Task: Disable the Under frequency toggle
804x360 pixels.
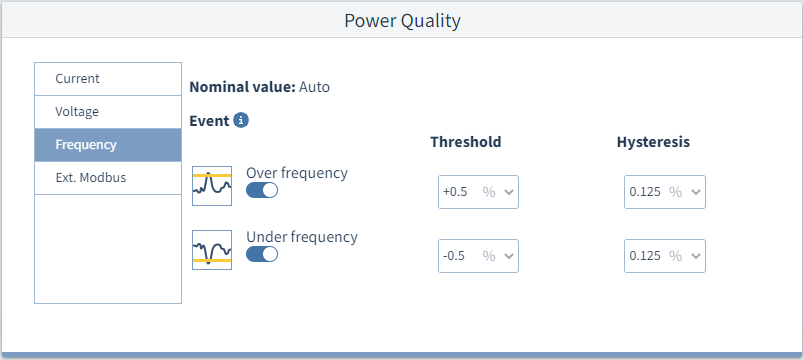Action: click(262, 254)
